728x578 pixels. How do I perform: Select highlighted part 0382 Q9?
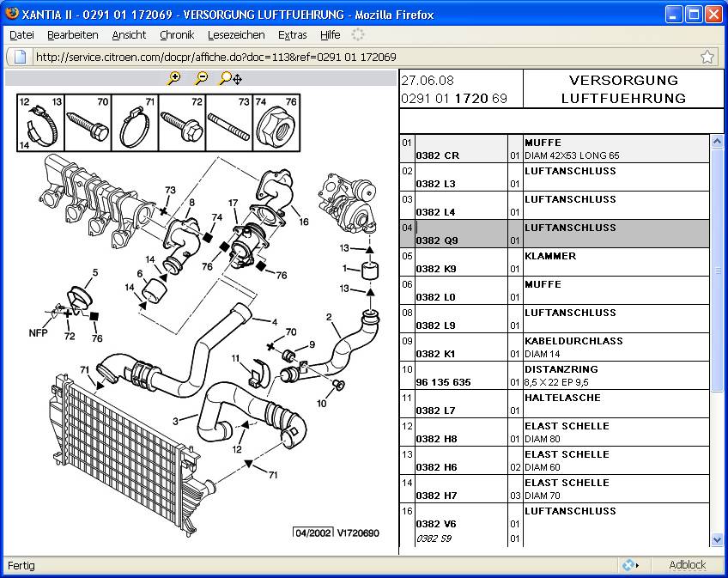pos(437,240)
